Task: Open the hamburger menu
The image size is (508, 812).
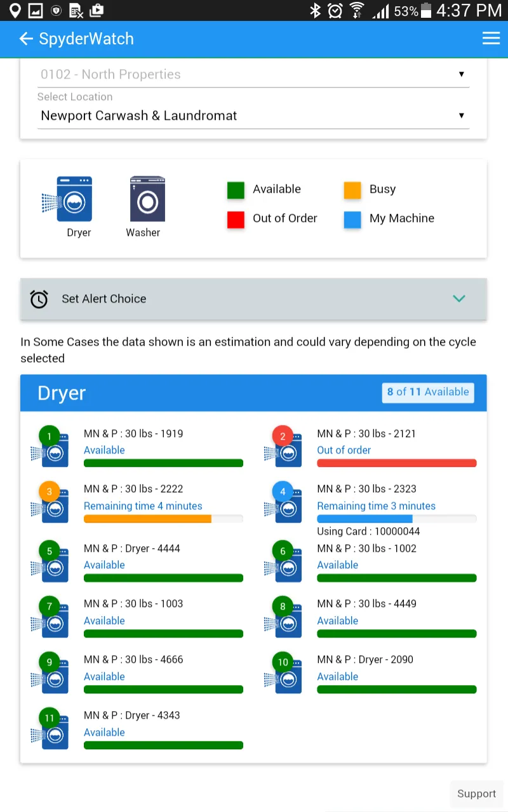Action: click(491, 39)
